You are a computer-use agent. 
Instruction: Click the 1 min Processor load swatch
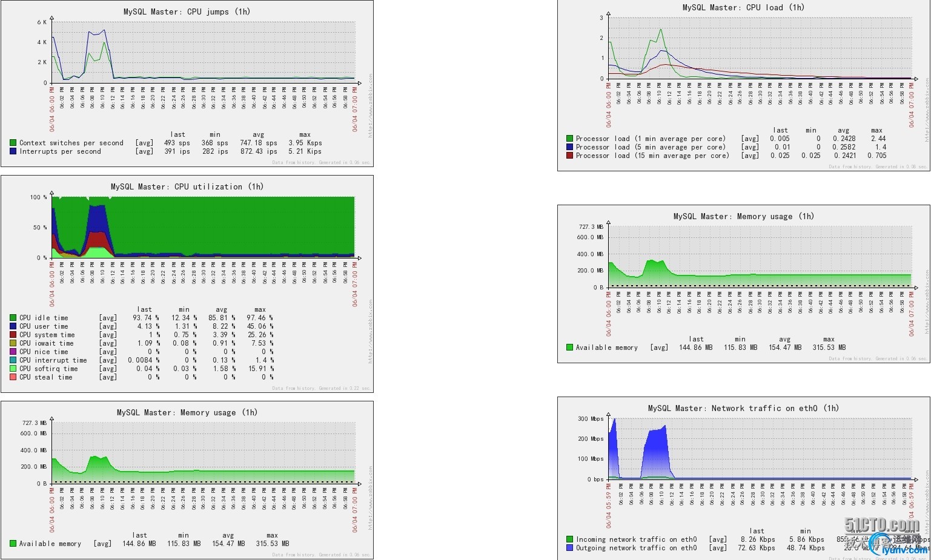tap(569, 139)
